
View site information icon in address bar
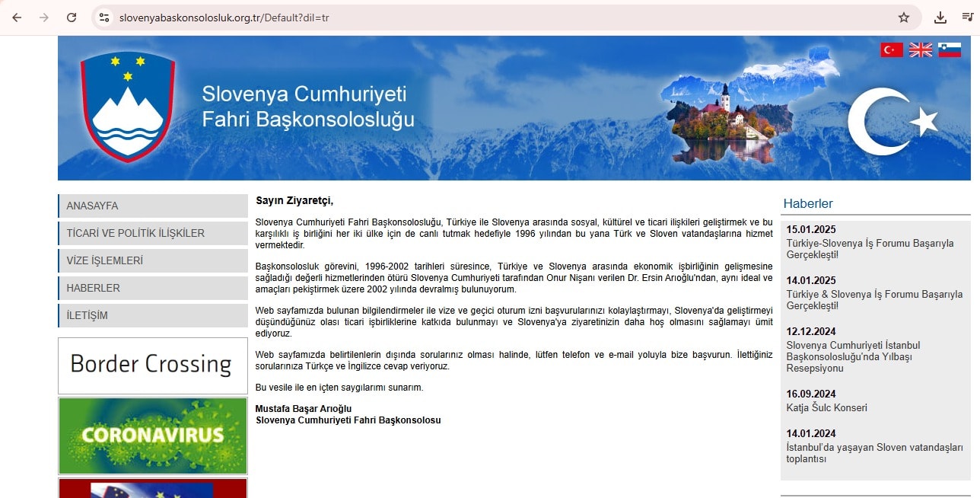104,18
